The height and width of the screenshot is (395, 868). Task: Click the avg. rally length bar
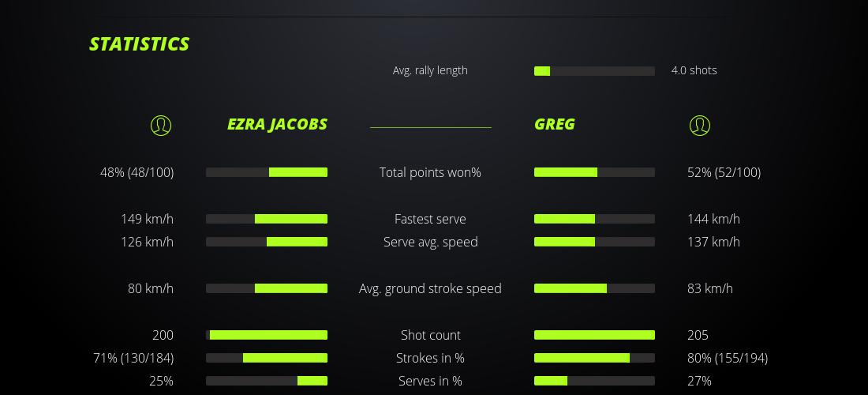[594, 71]
